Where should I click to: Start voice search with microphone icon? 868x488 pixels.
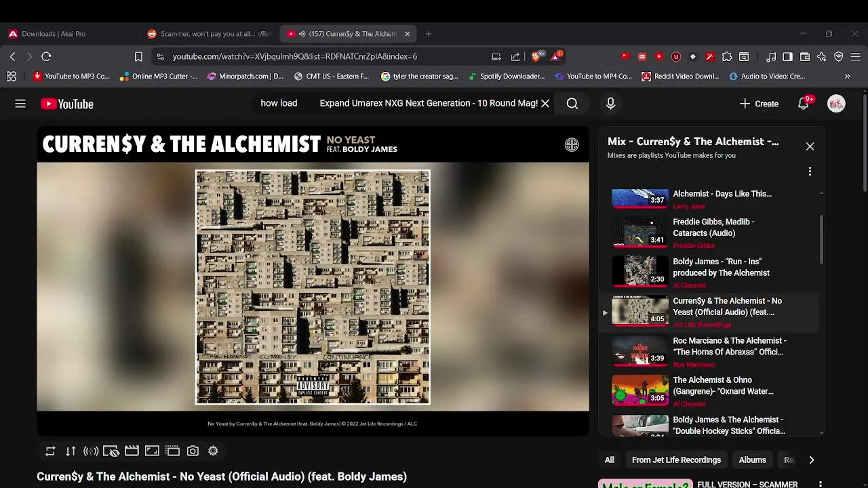click(610, 104)
